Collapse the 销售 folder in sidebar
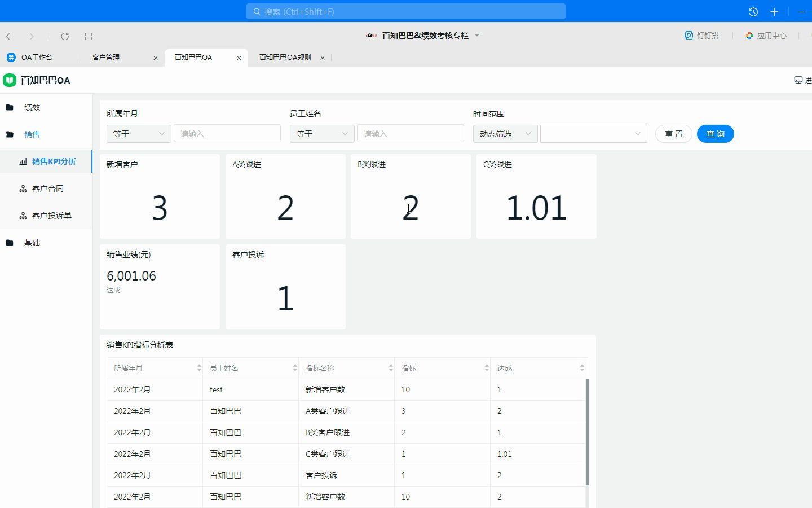The width and height of the screenshot is (812, 508). click(x=32, y=134)
